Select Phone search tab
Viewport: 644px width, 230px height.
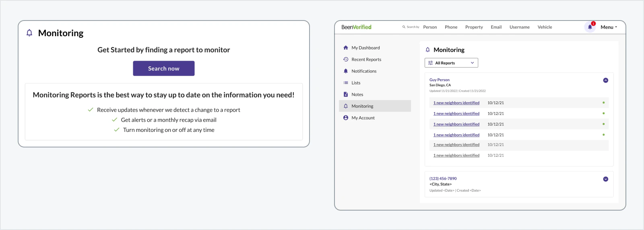451,27
